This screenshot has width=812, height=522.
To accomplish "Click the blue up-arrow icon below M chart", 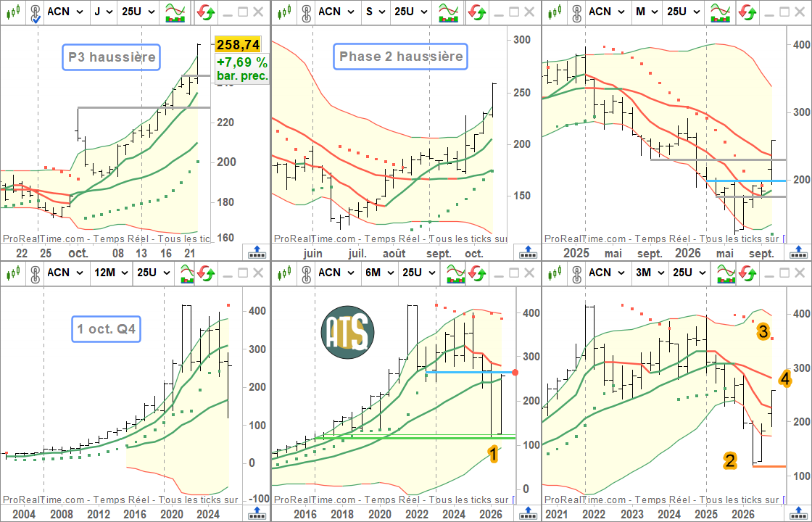I will tap(798, 252).
